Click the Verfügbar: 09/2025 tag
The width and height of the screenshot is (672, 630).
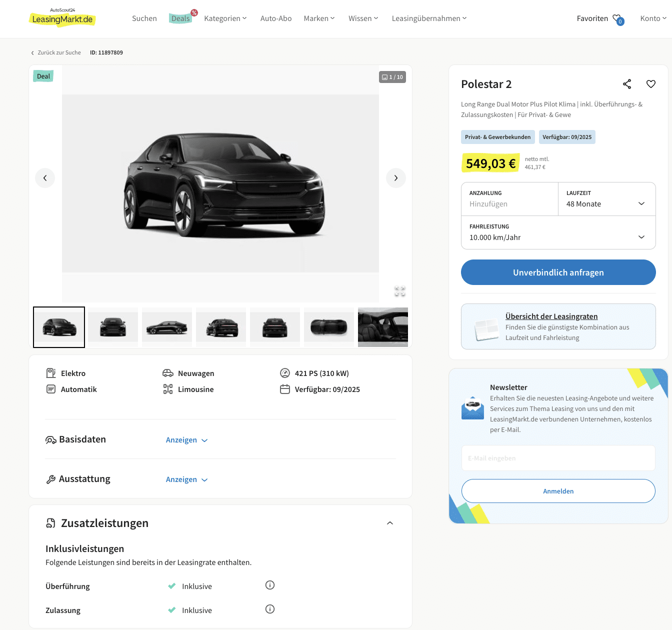click(567, 137)
